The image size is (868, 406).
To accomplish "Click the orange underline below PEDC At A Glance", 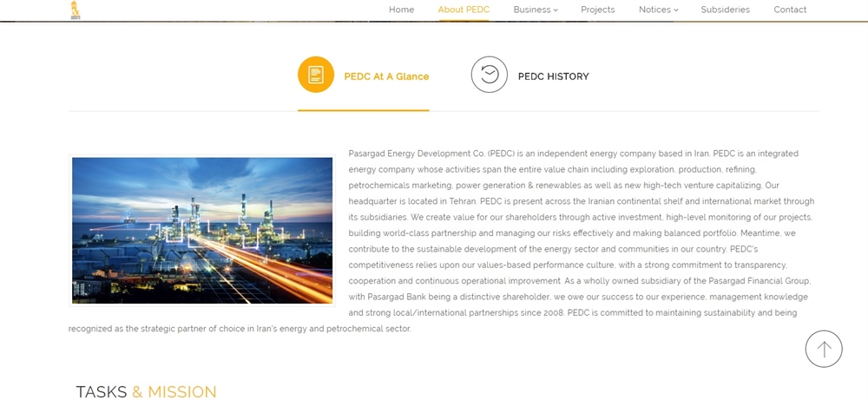I will click(363, 110).
